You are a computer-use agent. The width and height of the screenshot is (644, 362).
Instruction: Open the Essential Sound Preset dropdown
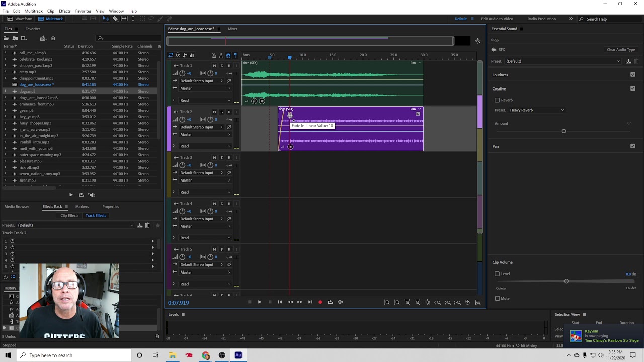click(563, 61)
